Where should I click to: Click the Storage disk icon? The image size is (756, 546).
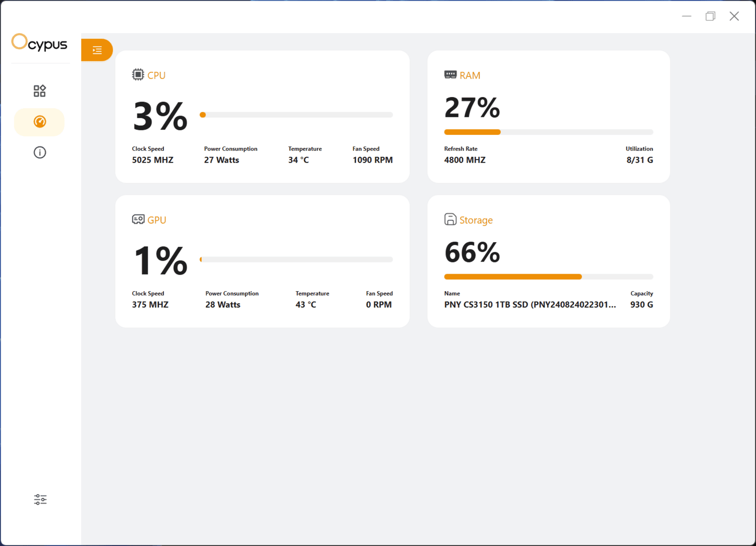(450, 219)
